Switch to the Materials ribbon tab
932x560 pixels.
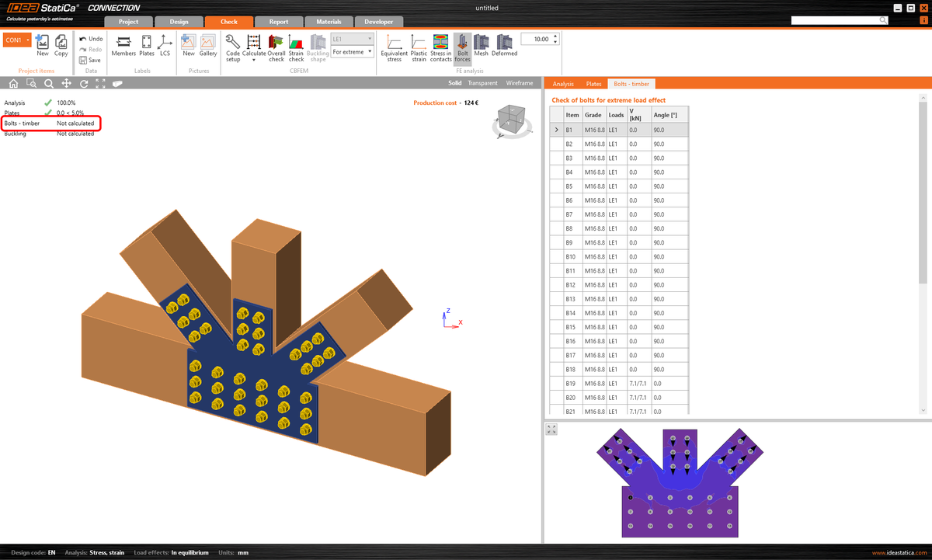pyautogui.click(x=328, y=22)
